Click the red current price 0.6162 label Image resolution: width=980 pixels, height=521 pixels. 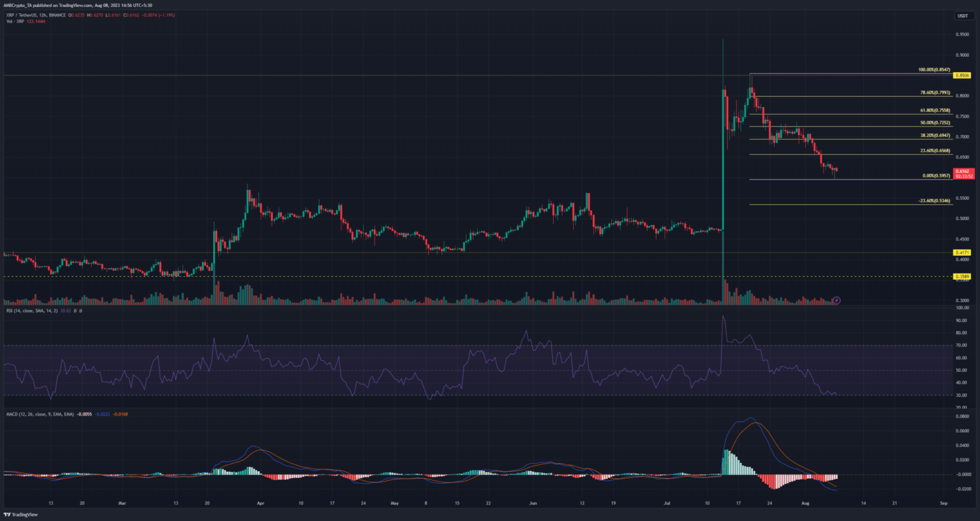coord(961,172)
